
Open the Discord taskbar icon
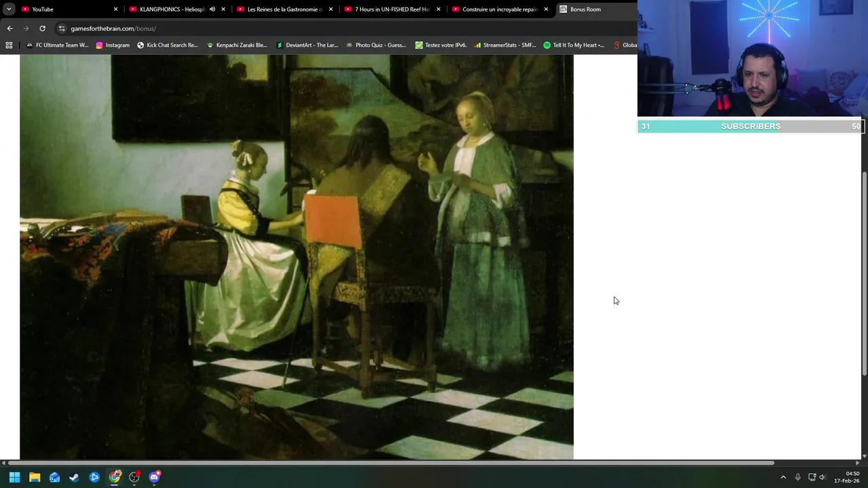point(155,477)
